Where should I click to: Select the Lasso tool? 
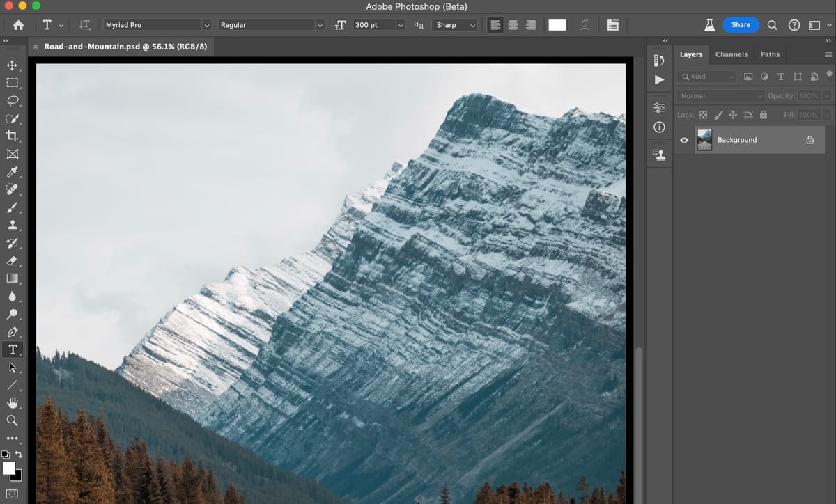point(12,100)
